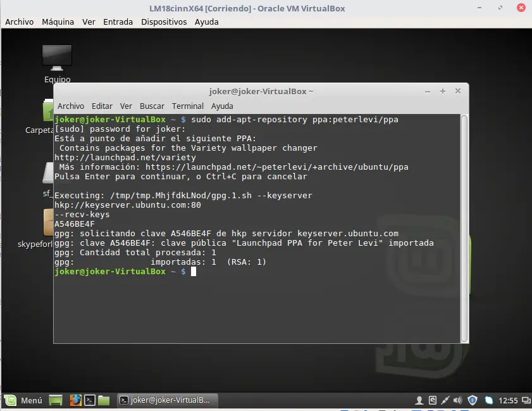
Task: Open the file manager panel launcher
Action: pos(104,400)
